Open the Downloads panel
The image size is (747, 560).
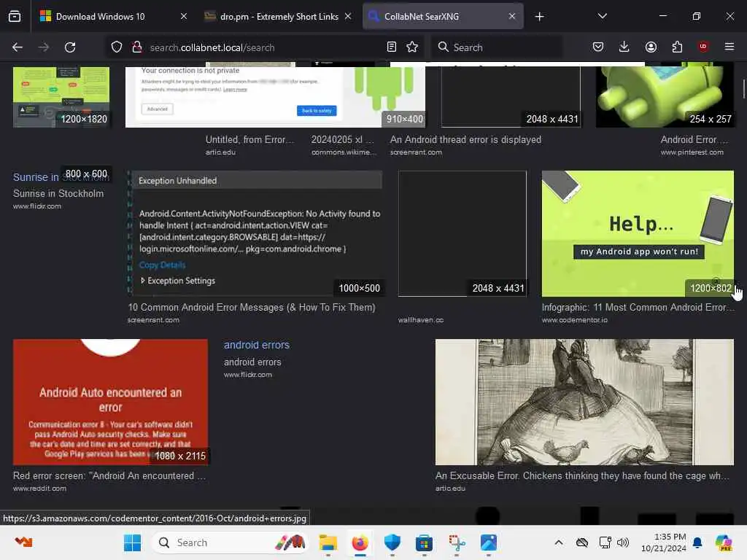pos(624,47)
